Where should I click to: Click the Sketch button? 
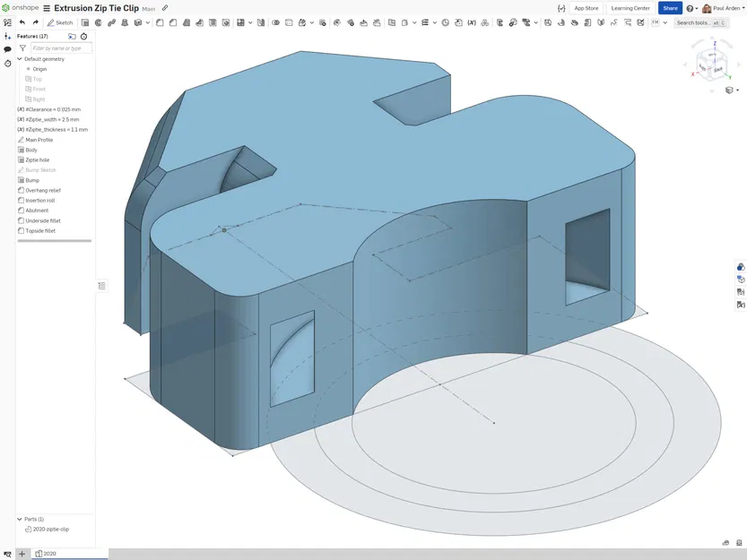(60, 22)
